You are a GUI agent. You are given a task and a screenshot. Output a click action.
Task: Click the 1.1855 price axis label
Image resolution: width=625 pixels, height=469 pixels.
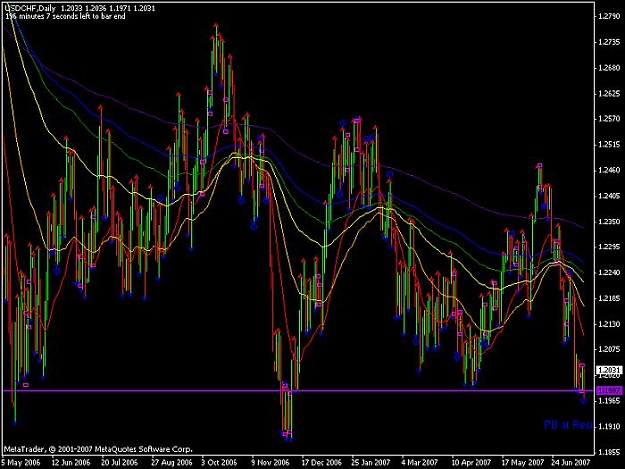click(609, 452)
